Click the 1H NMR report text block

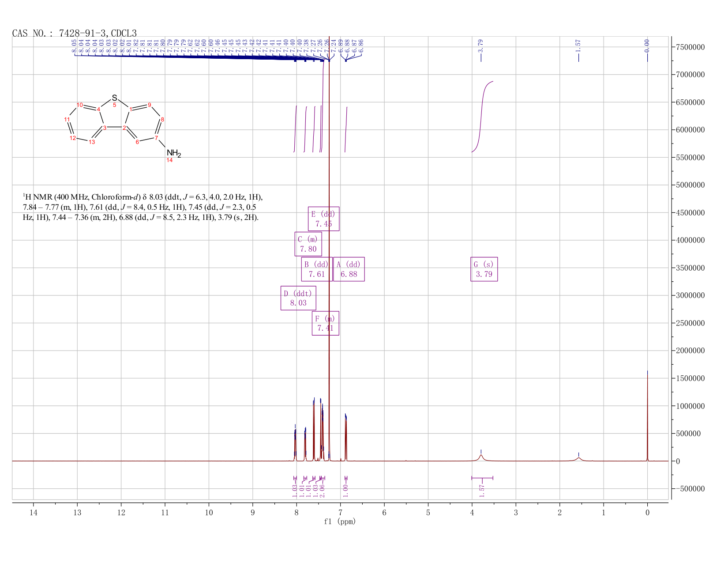coord(143,207)
